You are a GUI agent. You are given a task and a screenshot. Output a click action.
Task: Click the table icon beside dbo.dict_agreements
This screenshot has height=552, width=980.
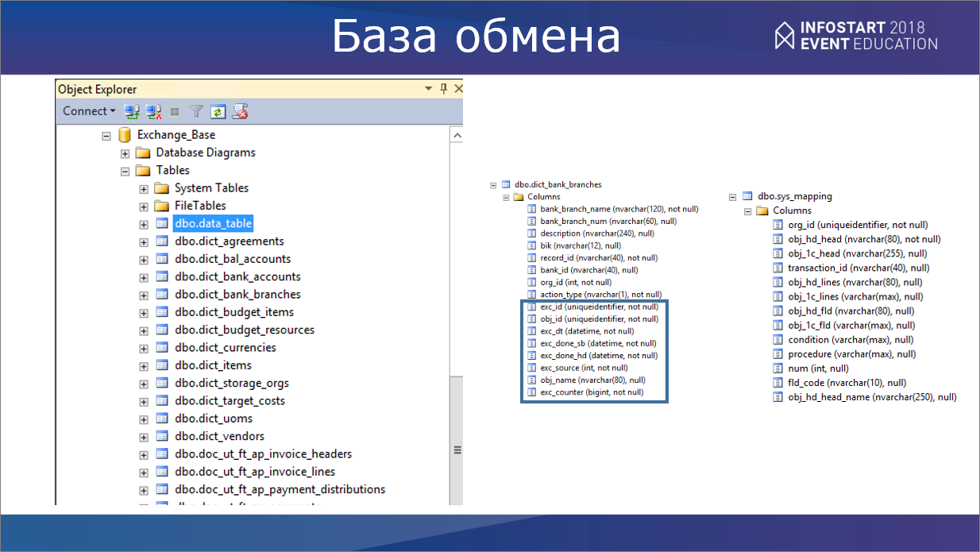click(x=162, y=241)
